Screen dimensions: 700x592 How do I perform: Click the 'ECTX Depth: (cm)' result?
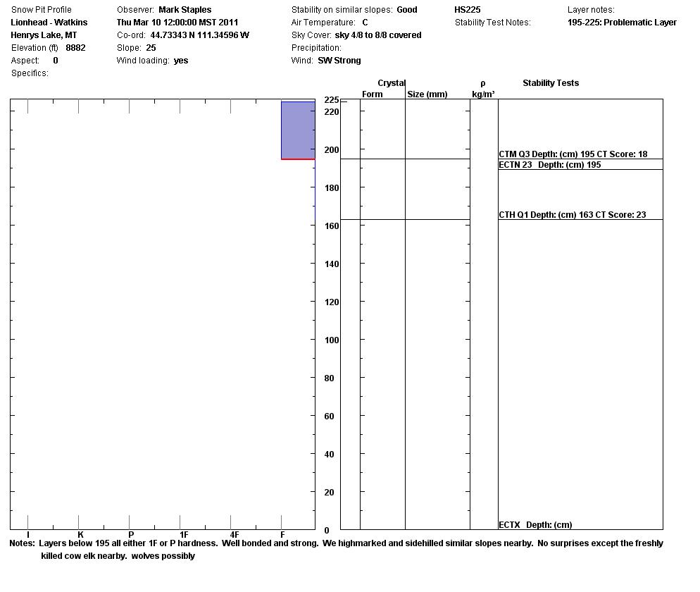(x=535, y=525)
